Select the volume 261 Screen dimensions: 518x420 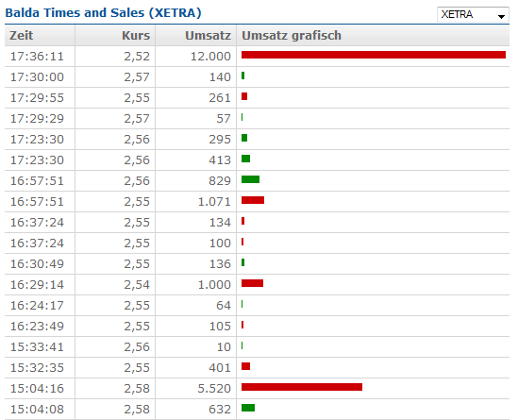click(x=220, y=98)
